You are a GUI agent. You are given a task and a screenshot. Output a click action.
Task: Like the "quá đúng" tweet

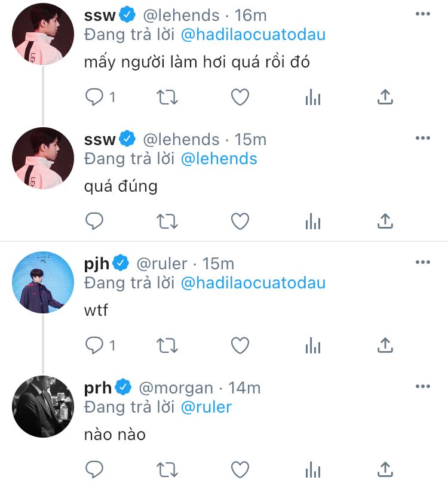(240, 222)
